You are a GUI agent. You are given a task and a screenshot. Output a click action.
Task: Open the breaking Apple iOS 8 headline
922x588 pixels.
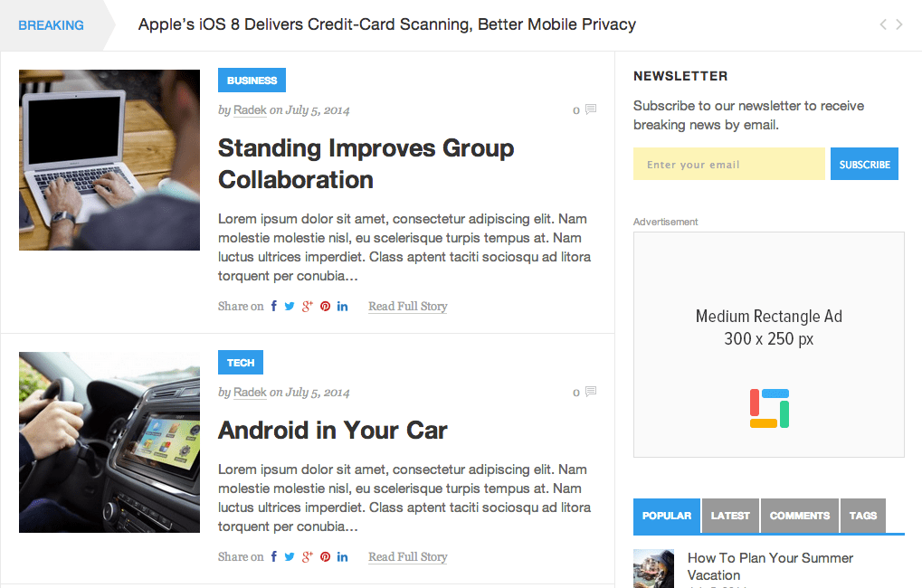(387, 24)
